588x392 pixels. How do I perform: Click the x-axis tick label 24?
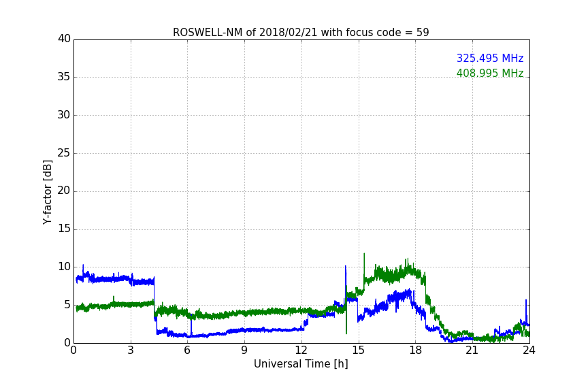tap(529, 350)
